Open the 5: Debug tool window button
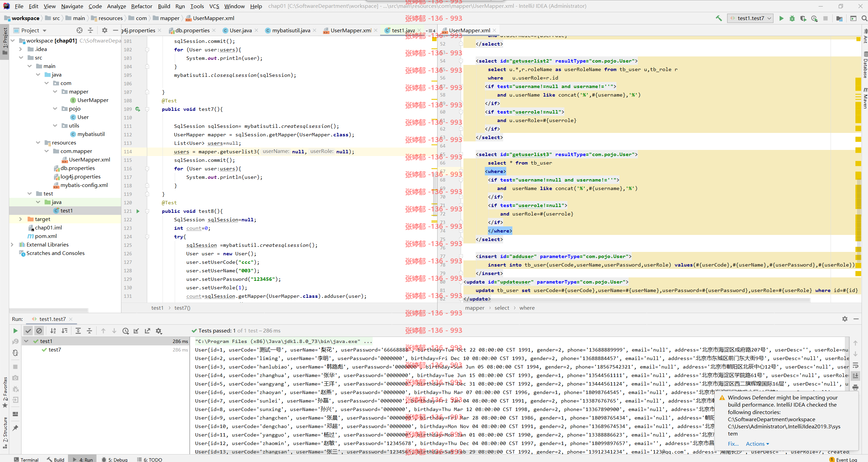This screenshot has width=868, height=462. 114,459
